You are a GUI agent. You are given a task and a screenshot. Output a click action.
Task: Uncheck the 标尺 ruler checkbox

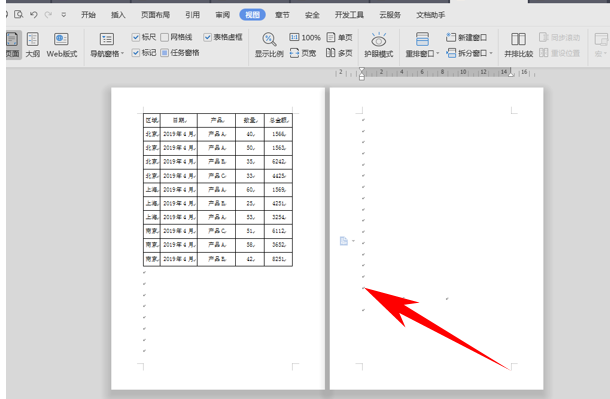pyautogui.click(x=136, y=37)
